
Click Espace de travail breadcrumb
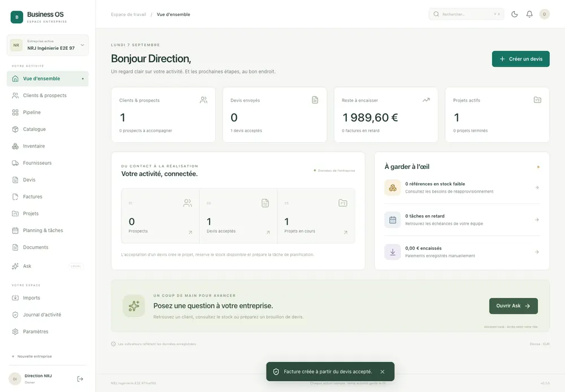point(128,15)
